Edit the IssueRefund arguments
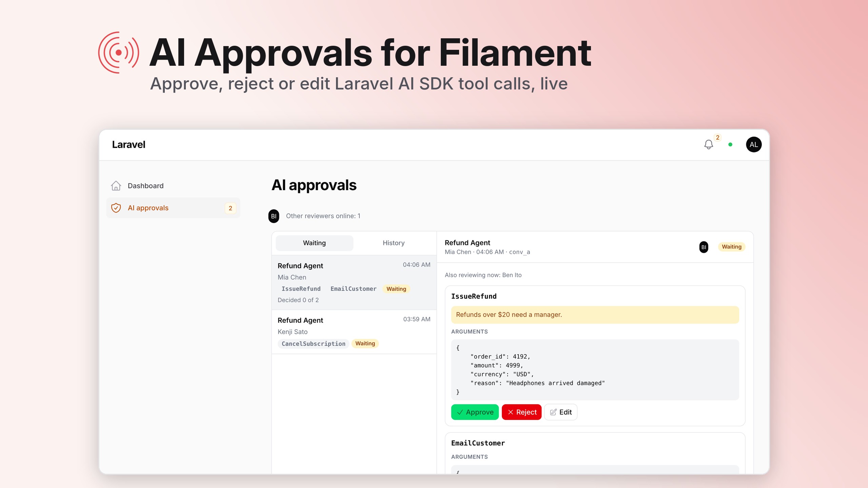Viewport: 868px width, 488px height. 560,412
